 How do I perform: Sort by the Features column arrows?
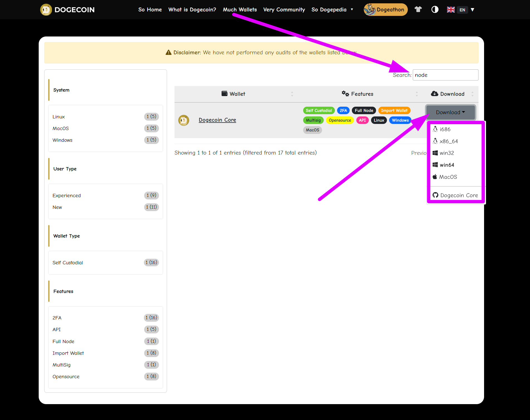pos(417,94)
